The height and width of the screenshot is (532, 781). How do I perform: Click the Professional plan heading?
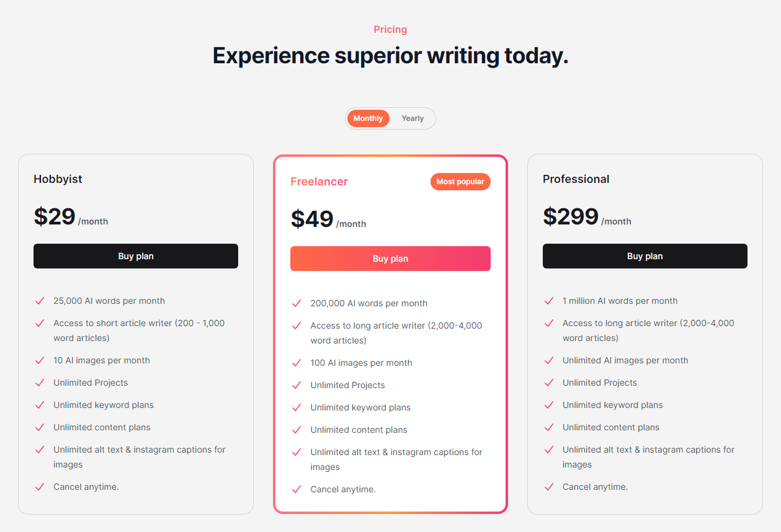576,179
